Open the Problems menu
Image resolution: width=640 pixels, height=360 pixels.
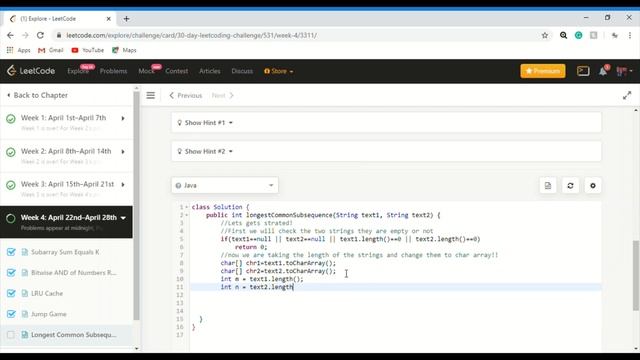tap(113, 71)
